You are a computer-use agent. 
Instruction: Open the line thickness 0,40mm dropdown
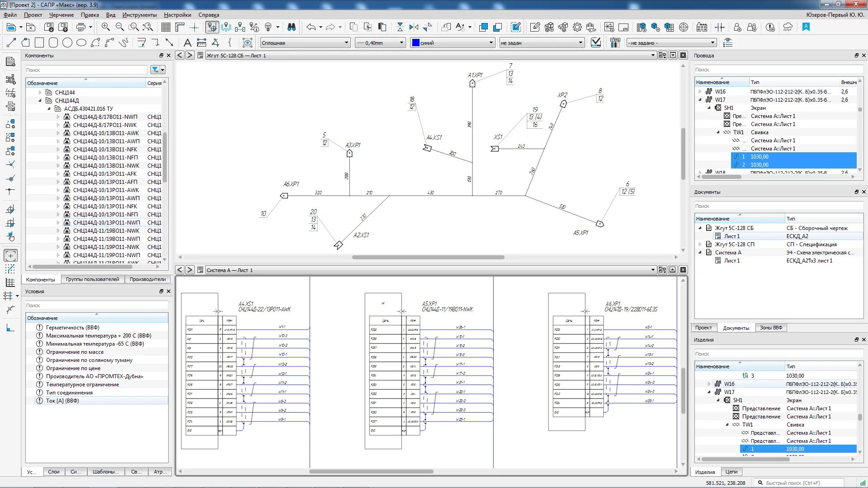[380, 43]
